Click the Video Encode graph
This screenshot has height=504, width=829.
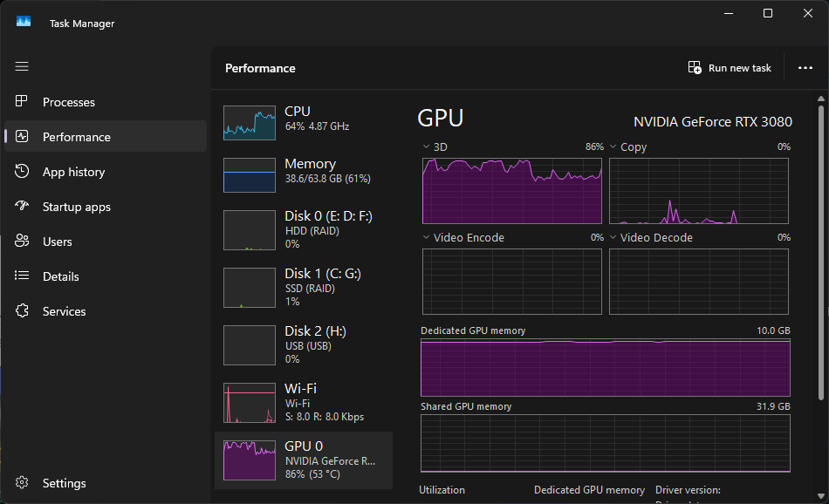click(x=511, y=282)
